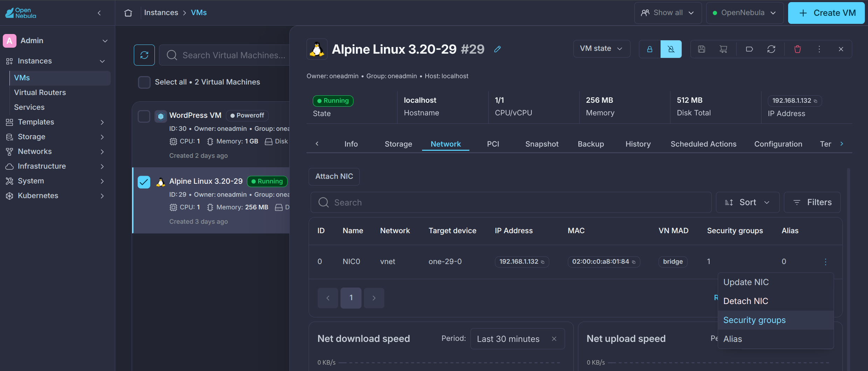Open the Backup tab
Image resolution: width=868 pixels, height=371 pixels.
[x=591, y=144]
